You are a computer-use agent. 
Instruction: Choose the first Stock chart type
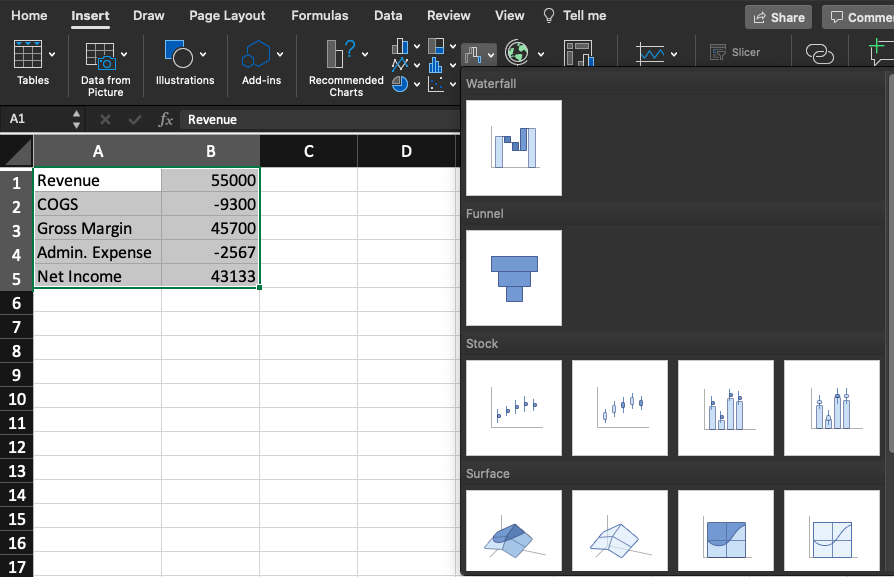pos(514,408)
